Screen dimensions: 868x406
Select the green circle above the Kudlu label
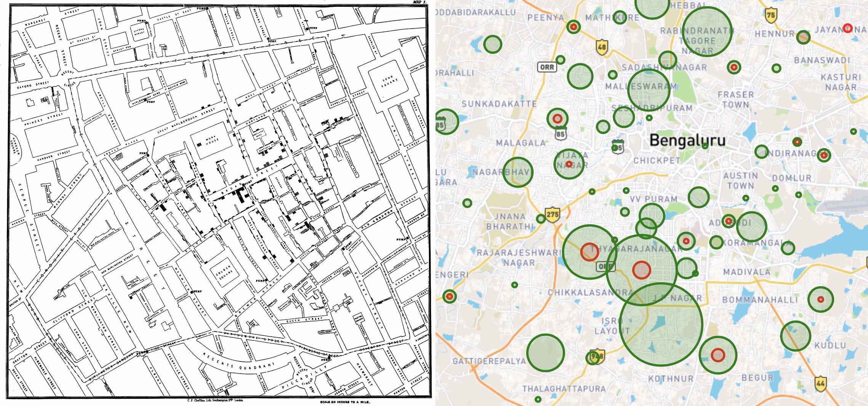(796, 336)
